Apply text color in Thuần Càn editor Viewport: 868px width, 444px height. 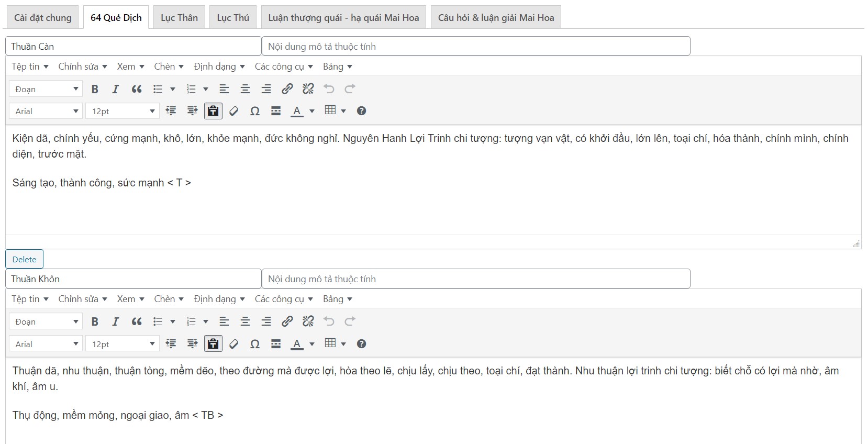tap(297, 111)
